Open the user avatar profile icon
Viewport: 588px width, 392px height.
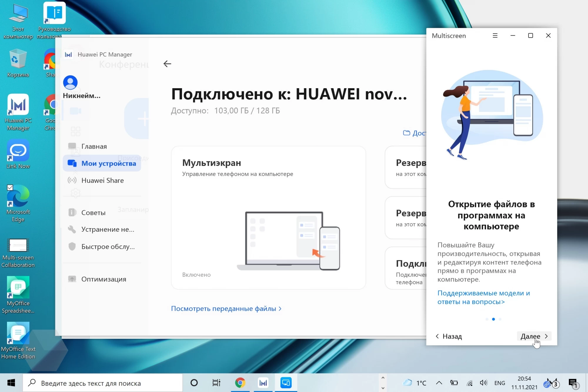point(70,83)
